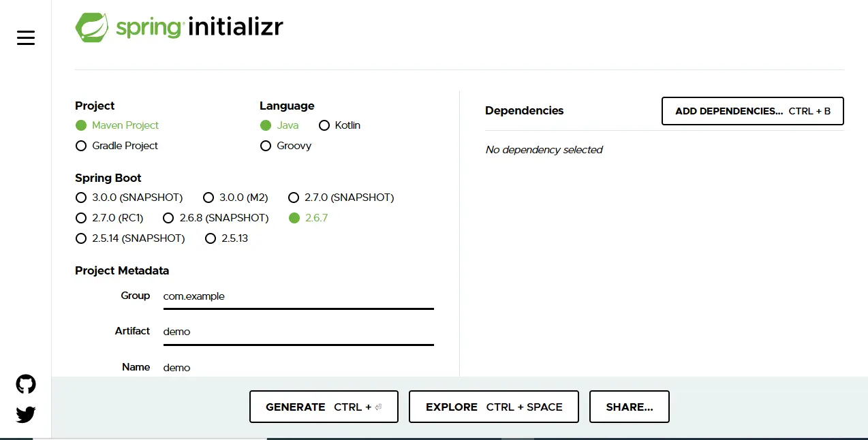Viewport: 868px width, 440px height.
Task: Click the Spring Initializr logo
Action: coord(179,28)
